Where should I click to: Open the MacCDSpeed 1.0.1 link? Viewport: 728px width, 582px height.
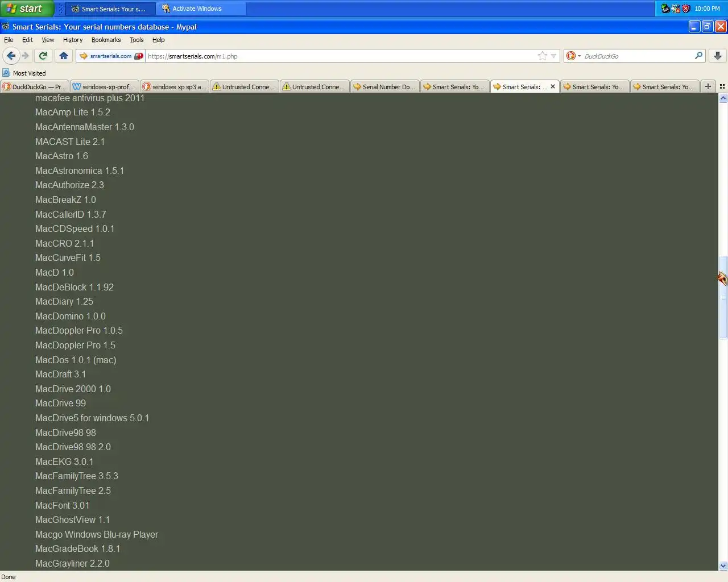75,229
